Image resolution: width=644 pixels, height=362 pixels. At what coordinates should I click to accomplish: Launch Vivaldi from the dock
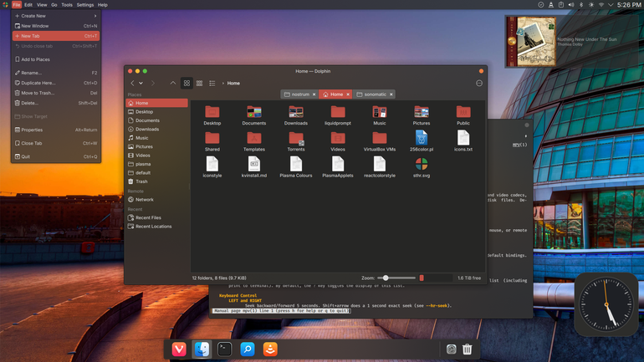click(x=179, y=349)
